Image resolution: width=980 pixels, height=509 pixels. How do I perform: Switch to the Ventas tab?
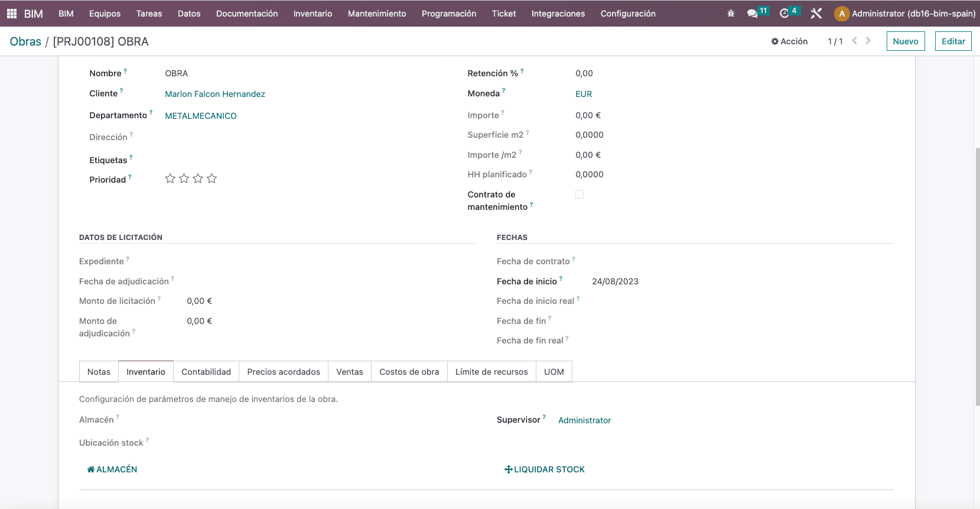click(350, 372)
